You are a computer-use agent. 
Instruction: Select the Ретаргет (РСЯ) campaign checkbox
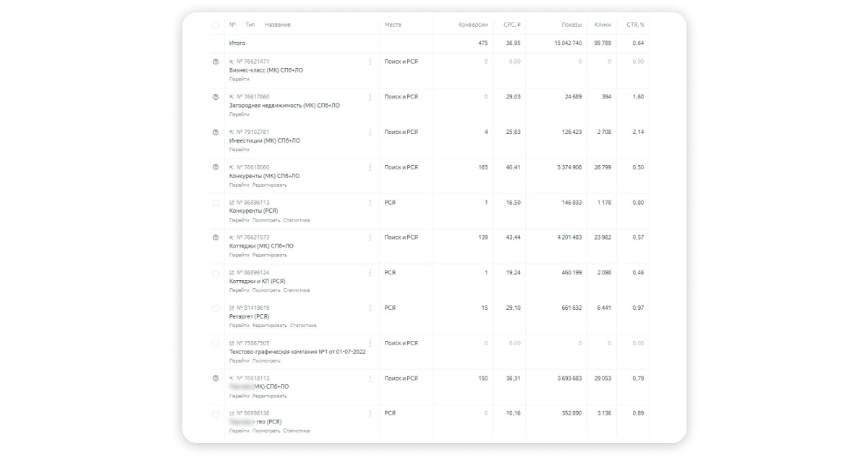click(x=216, y=308)
